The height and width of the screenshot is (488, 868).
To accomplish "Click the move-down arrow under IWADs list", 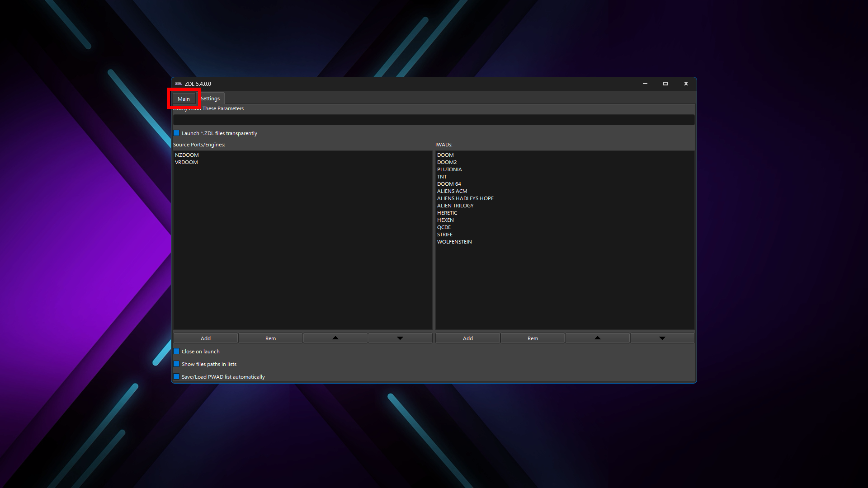I will tap(662, 338).
